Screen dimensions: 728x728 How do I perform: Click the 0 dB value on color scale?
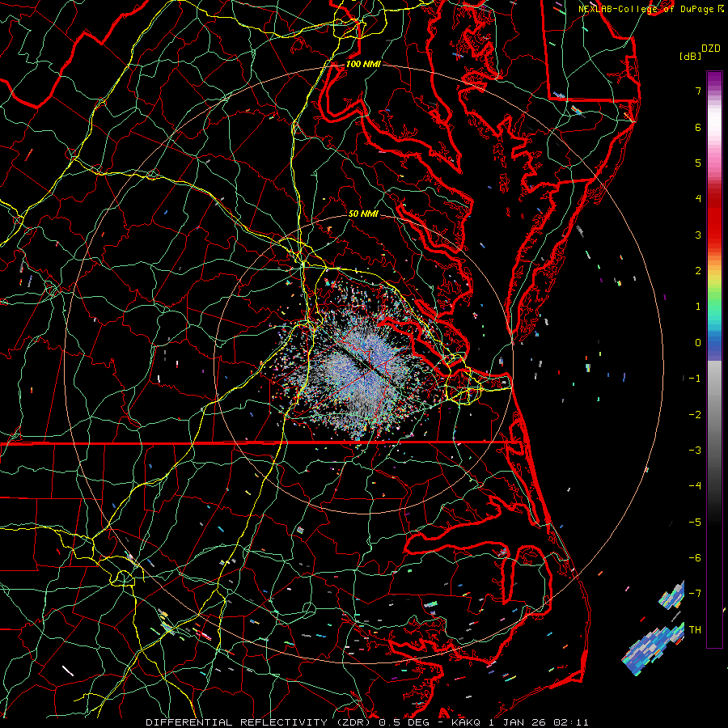(x=698, y=343)
